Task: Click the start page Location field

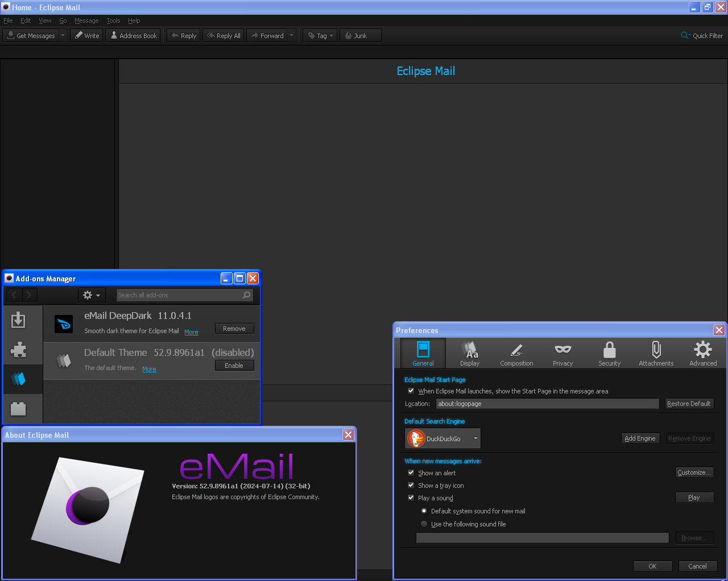Action: tap(548, 404)
